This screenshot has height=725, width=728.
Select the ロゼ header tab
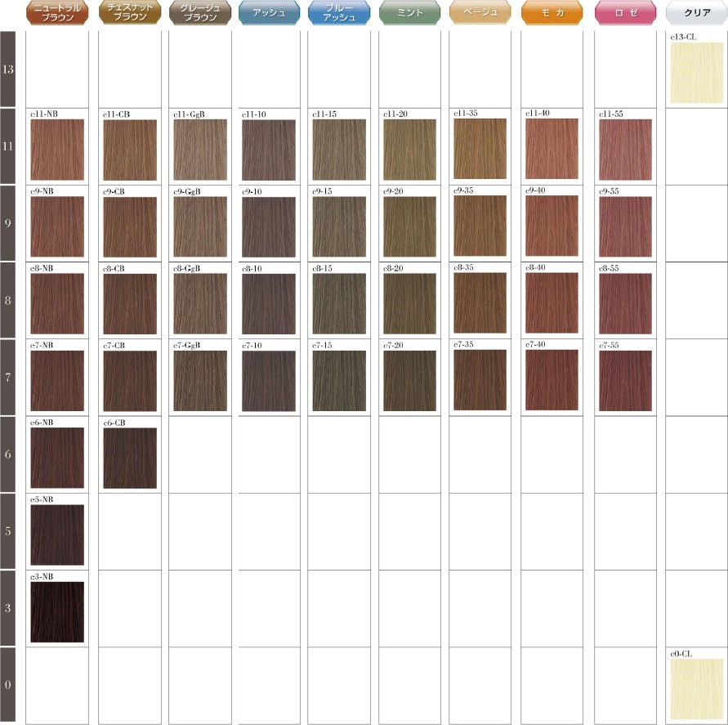coord(623,11)
